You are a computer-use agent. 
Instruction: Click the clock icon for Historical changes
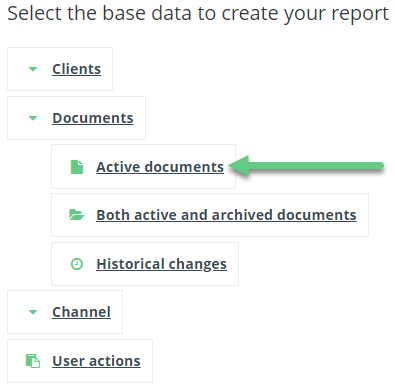tap(77, 264)
